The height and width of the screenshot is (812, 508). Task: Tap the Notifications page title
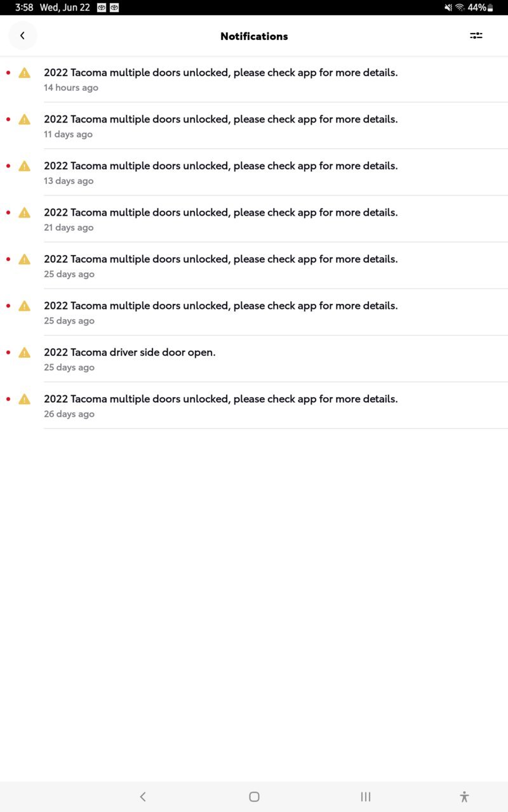[x=254, y=36]
